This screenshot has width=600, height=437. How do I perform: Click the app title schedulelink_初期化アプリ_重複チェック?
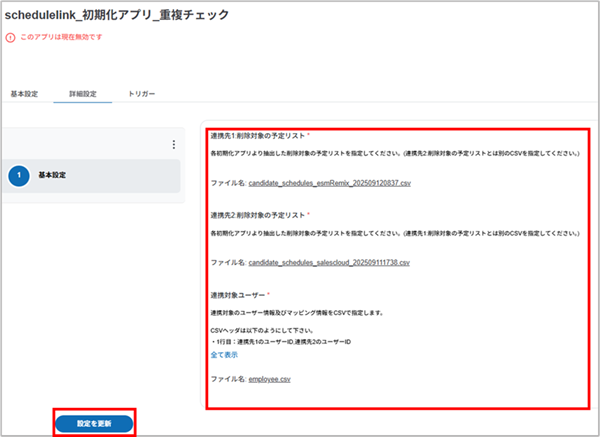pos(117,15)
